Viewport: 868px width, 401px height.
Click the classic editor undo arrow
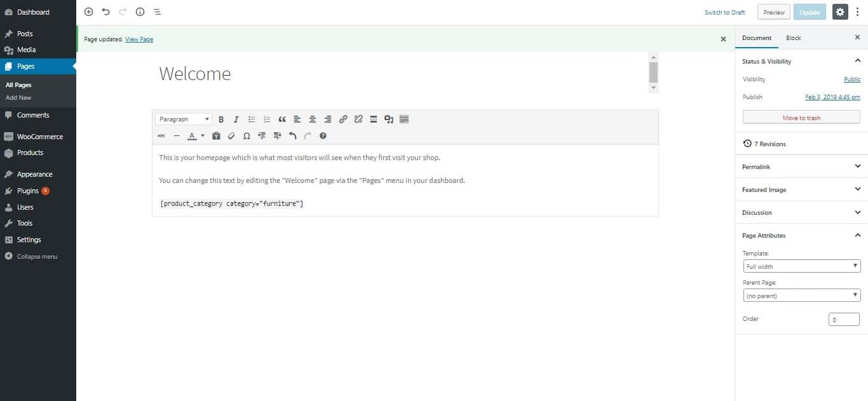pyautogui.click(x=292, y=135)
